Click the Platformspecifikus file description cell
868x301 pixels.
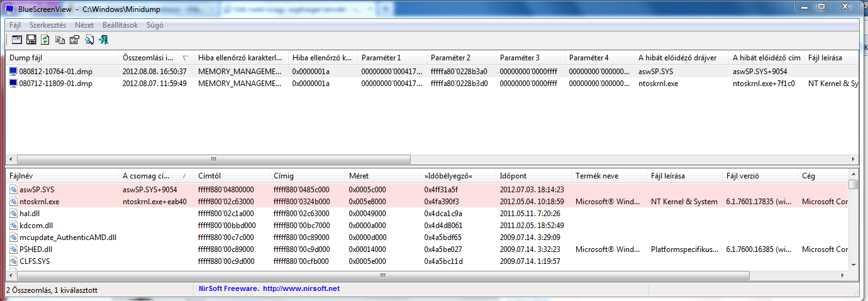684,249
